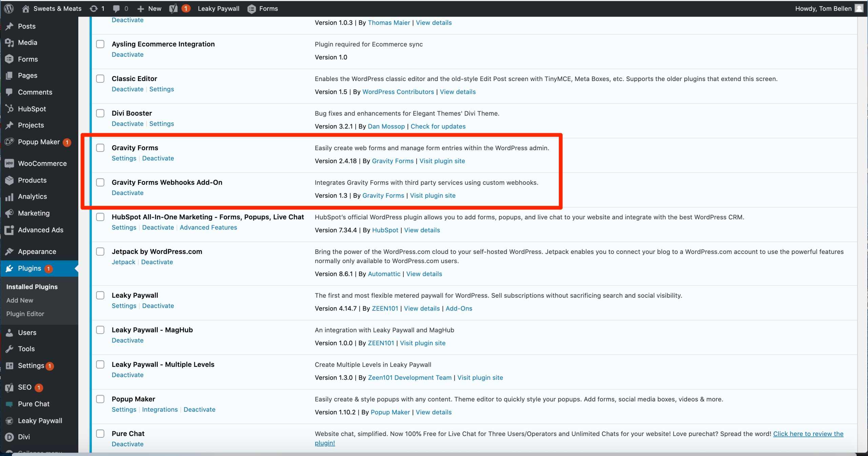Click the home icon beside Sweets & Meats
The image size is (868, 456).
26,8
